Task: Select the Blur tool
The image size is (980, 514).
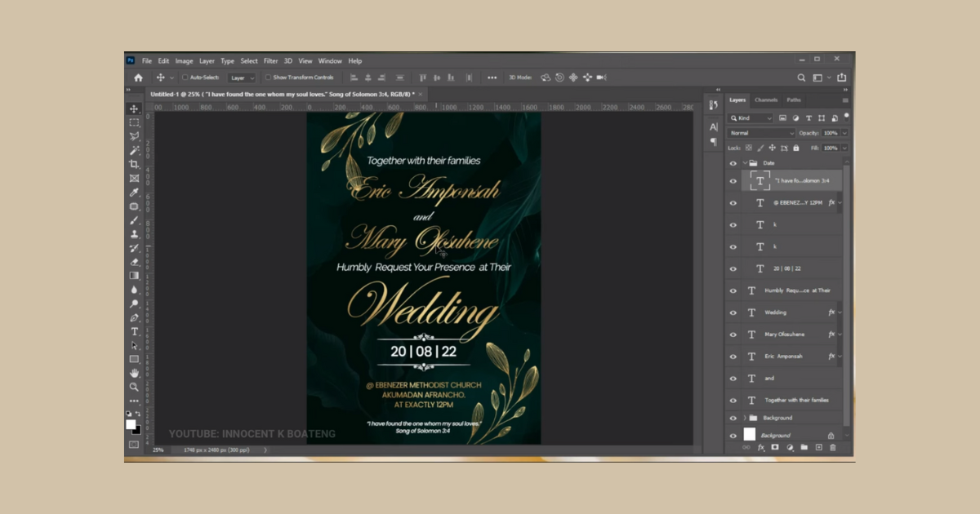Action: point(134,290)
